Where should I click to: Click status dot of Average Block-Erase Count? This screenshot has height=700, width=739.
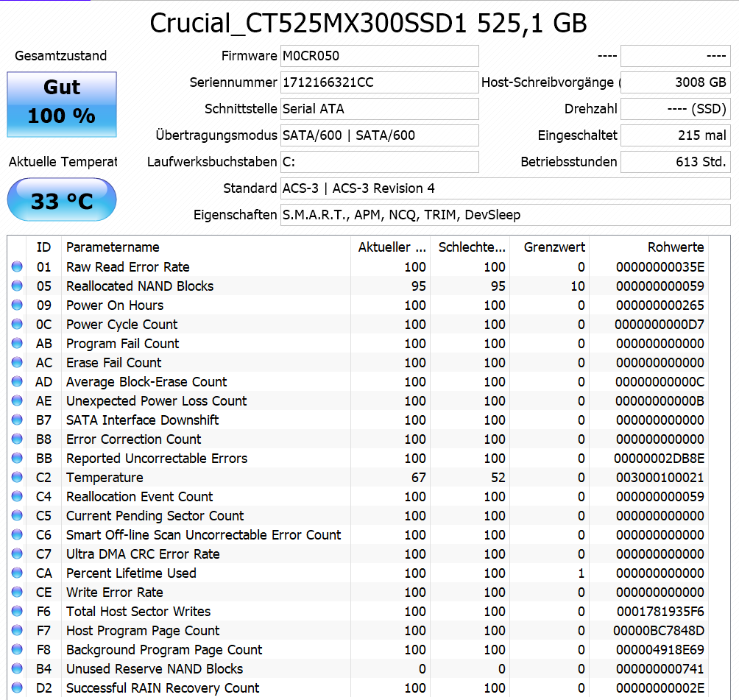click(17, 381)
